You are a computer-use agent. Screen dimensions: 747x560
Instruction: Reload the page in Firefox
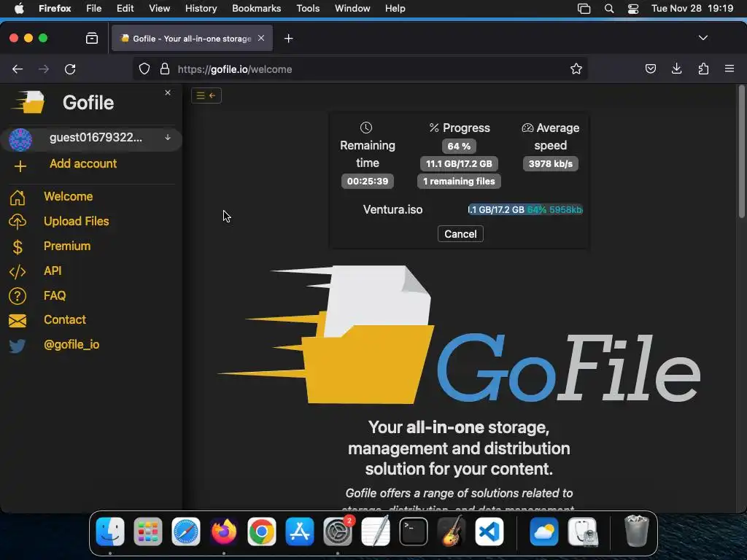(70, 69)
